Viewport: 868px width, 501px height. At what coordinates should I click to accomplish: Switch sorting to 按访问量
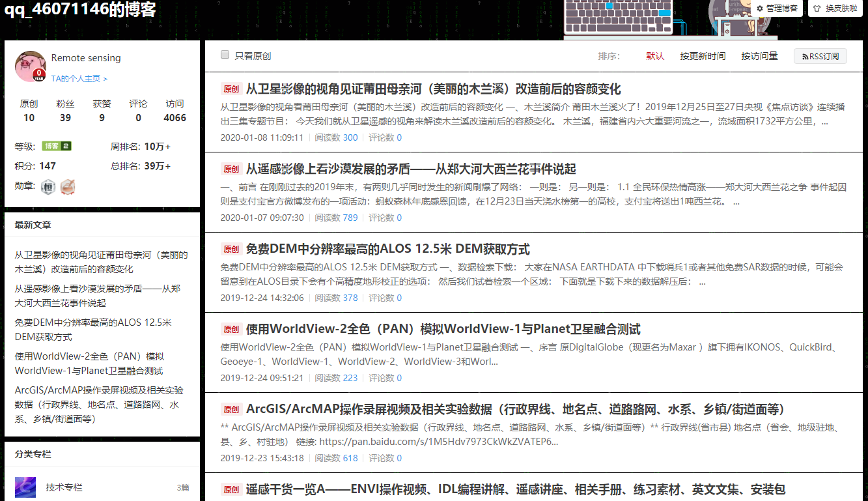761,56
